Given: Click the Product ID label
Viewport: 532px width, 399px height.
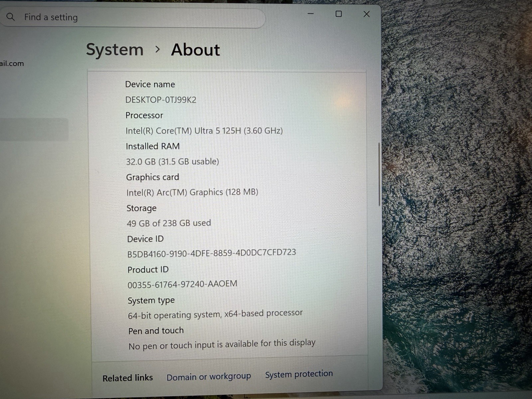Looking at the screenshot, I should click(x=148, y=270).
